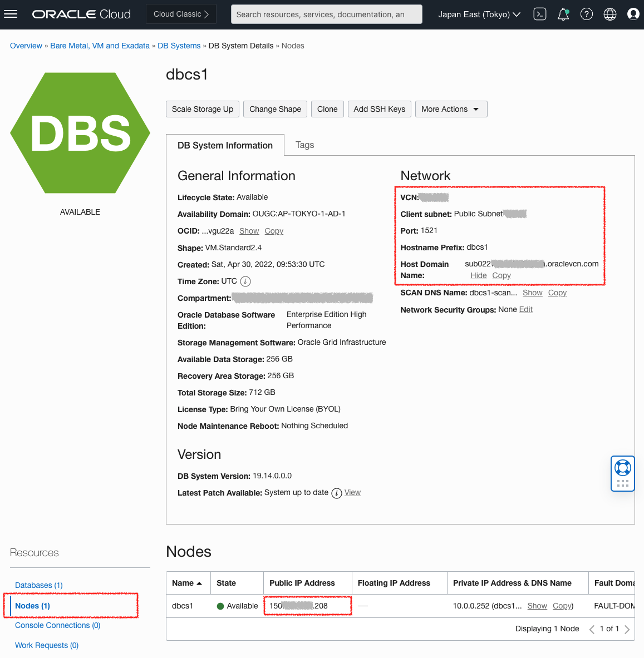644x658 pixels.
Task: Click the Port value 1521
Action: click(x=429, y=231)
